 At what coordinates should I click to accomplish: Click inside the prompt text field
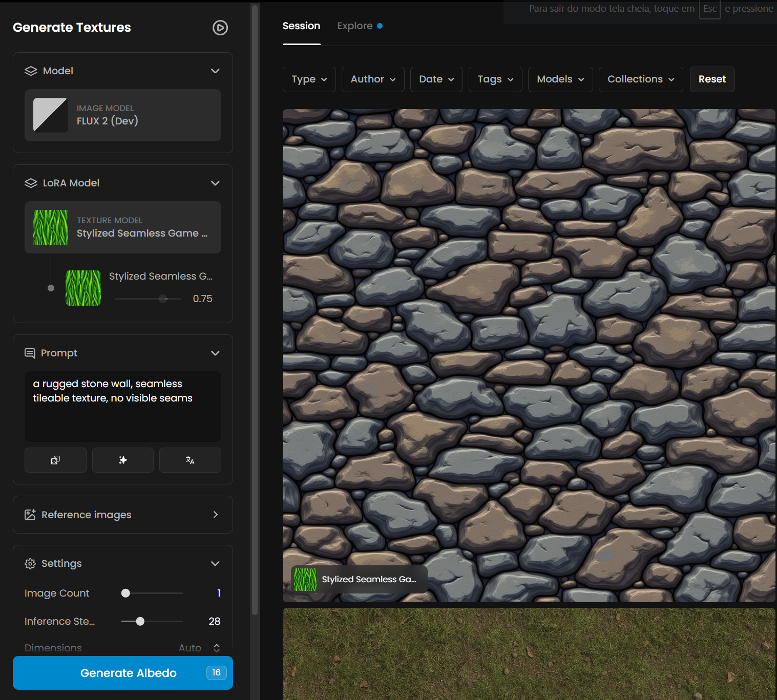[123, 407]
